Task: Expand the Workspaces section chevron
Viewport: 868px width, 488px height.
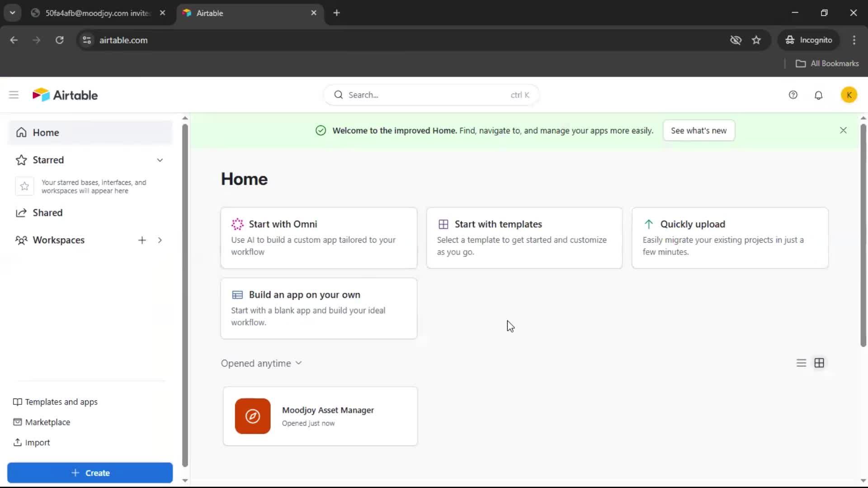Action: coord(160,240)
